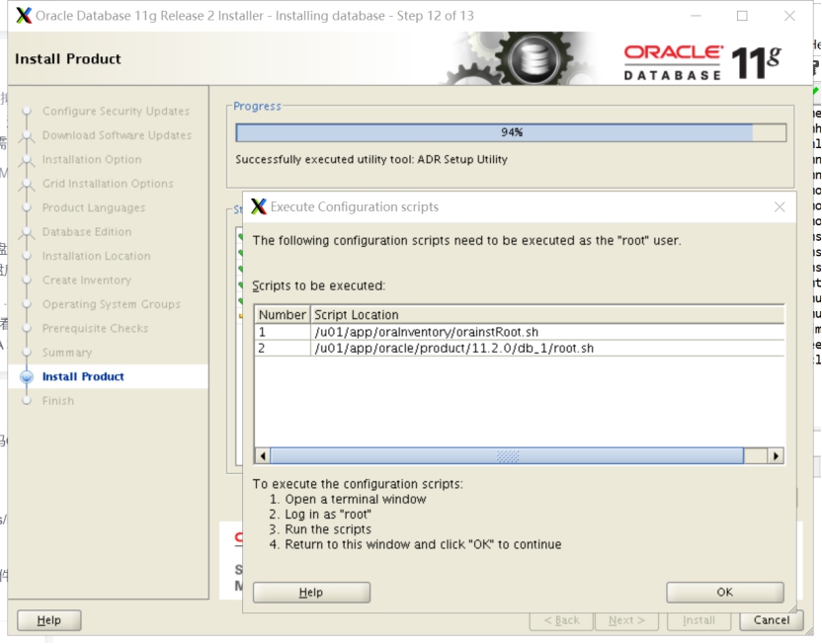Click the Database Edition step
This screenshot has height=644, width=822.
pos(87,232)
